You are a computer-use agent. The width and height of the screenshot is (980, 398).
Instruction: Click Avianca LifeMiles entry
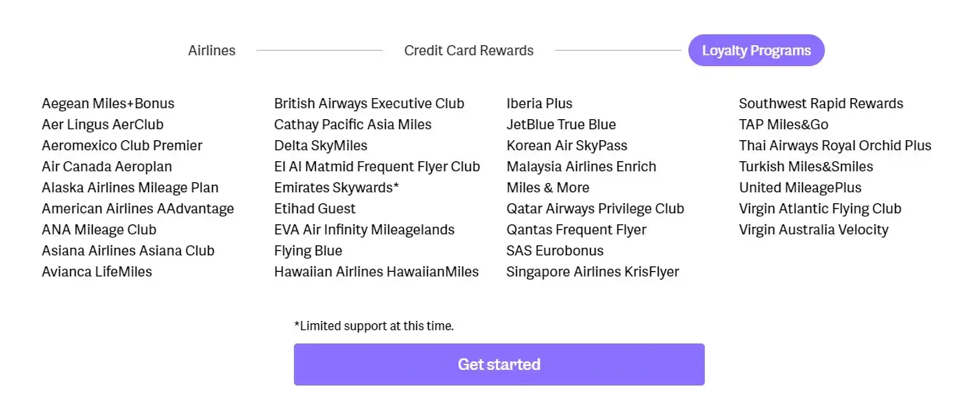point(97,272)
